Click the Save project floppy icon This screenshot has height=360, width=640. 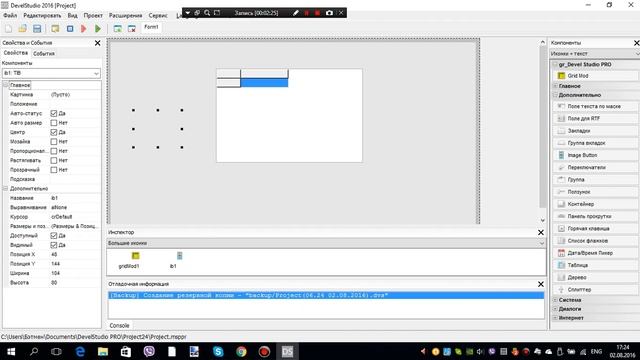click(37, 29)
